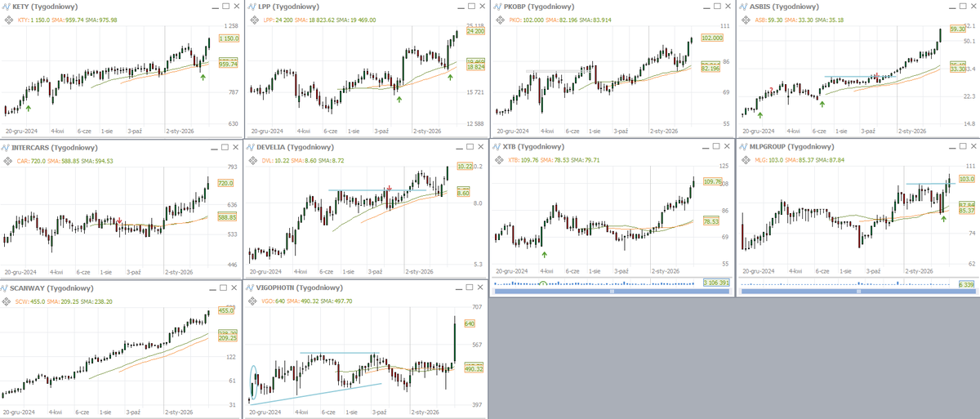Maximize the VIGOPHOTN chart window

pos(468,288)
